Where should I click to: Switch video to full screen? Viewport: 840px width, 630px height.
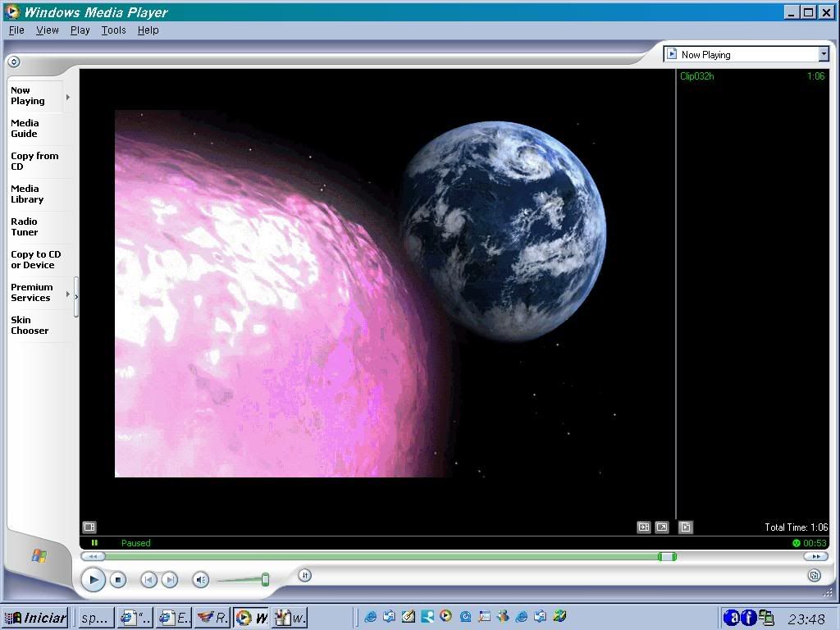(662, 527)
